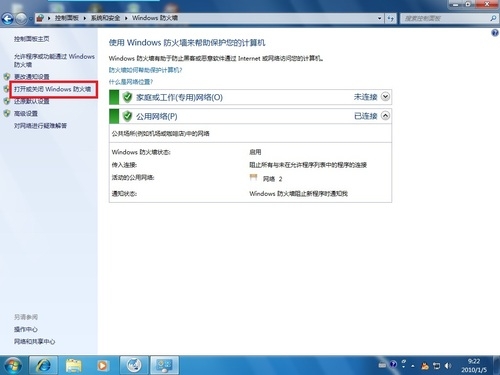Click Control Panel taskbar button
Screen dimensions: 500x375
pos(164,365)
